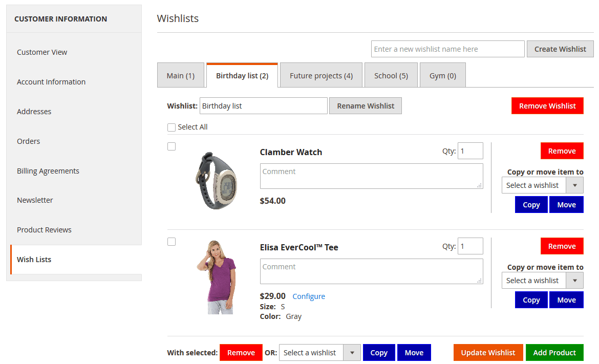Click the red Remove Wishlist button
The image size is (599, 364).
point(547,106)
